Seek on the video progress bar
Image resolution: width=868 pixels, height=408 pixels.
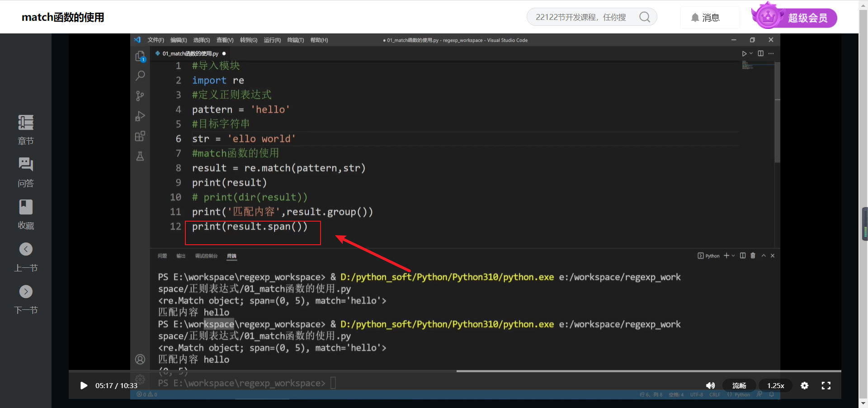coord(455,371)
